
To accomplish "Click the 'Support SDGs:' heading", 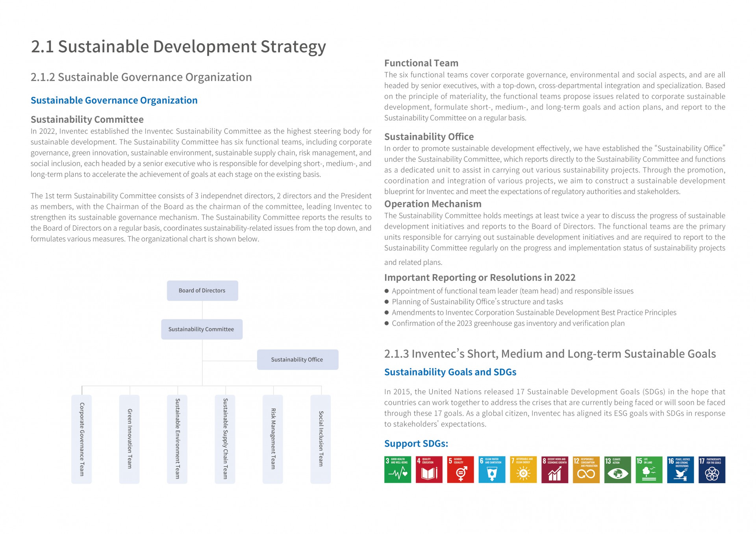I will [416, 443].
